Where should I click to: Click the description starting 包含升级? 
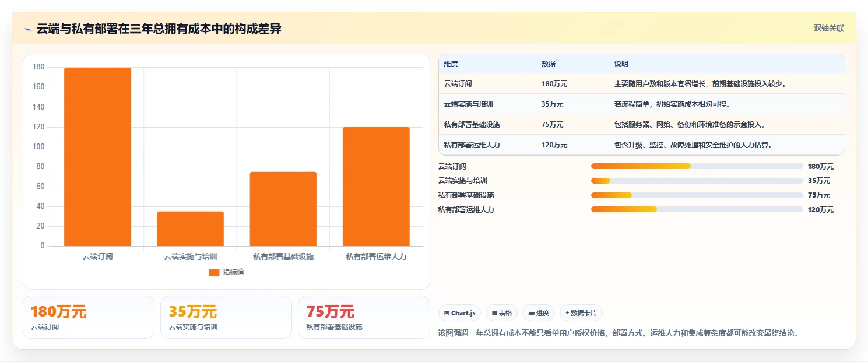(x=693, y=145)
